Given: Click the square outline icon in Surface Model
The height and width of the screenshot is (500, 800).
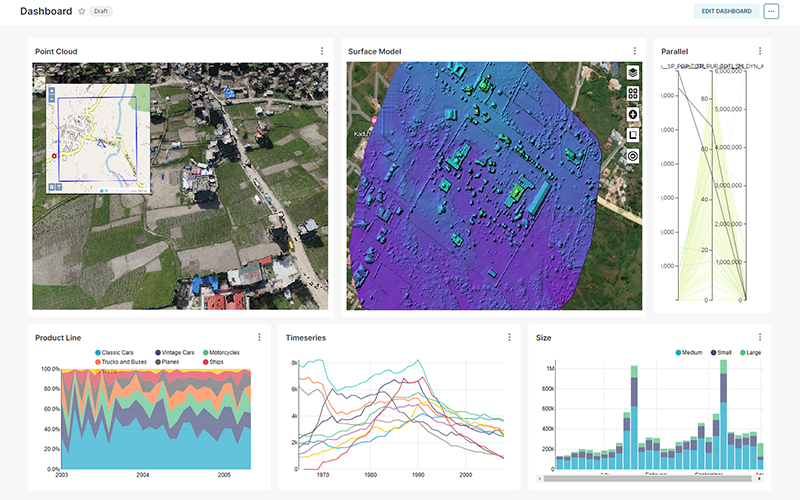Looking at the screenshot, I should [x=633, y=135].
